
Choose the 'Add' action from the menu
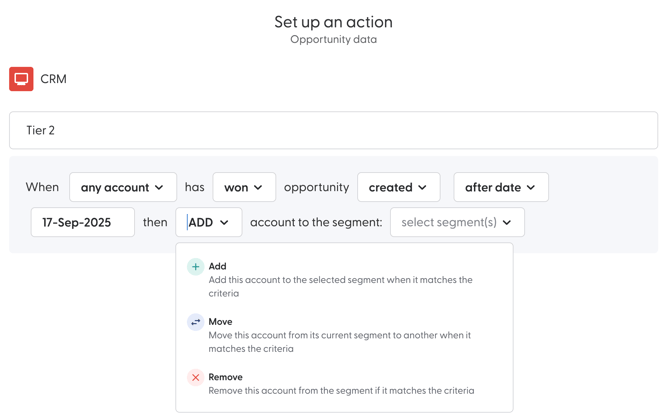click(217, 266)
